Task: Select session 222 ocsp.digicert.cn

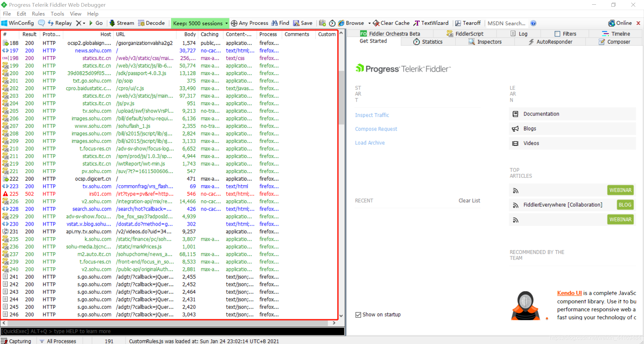Action: coord(169,179)
